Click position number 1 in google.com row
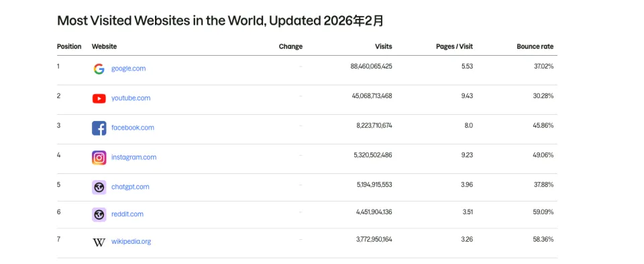 coord(58,66)
